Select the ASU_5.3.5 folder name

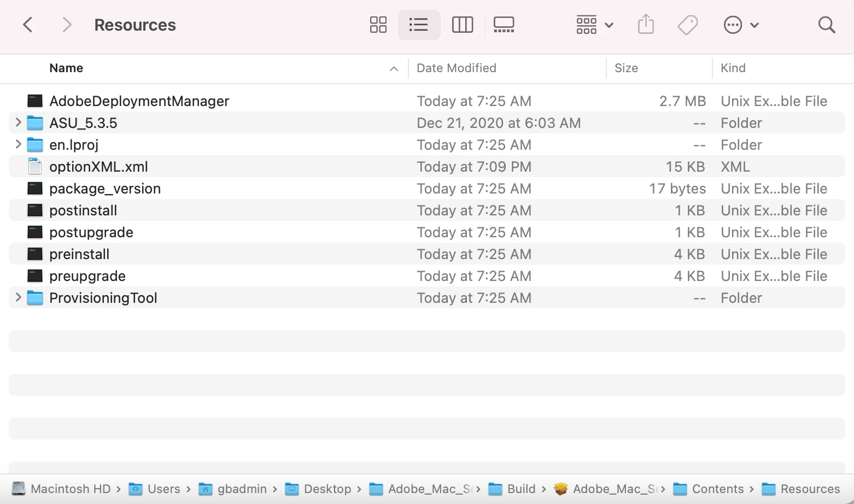(83, 123)
